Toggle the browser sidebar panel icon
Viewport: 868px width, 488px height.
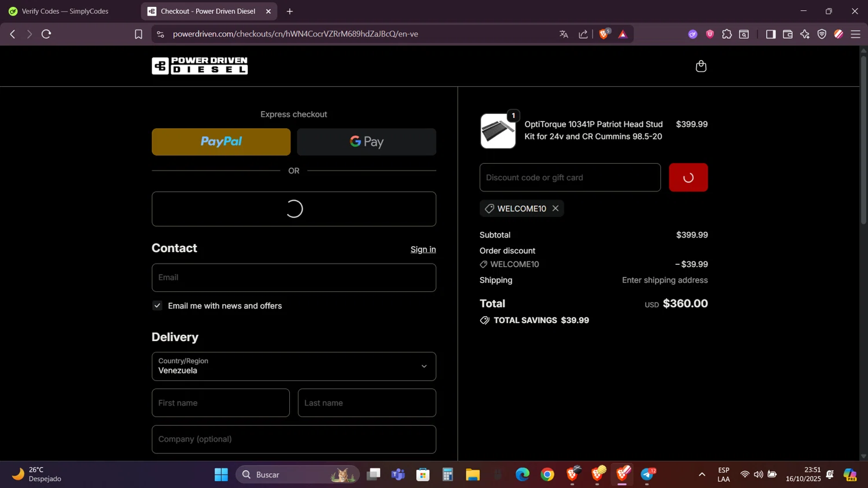coord(770,34)
